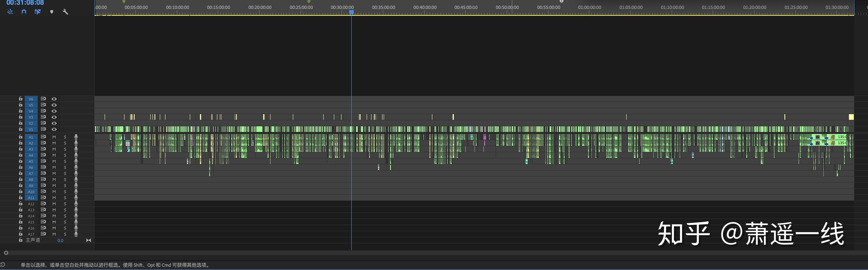868x270 pixels.
Task: Add a marker with the marker icon
Action: click(51, 12)
